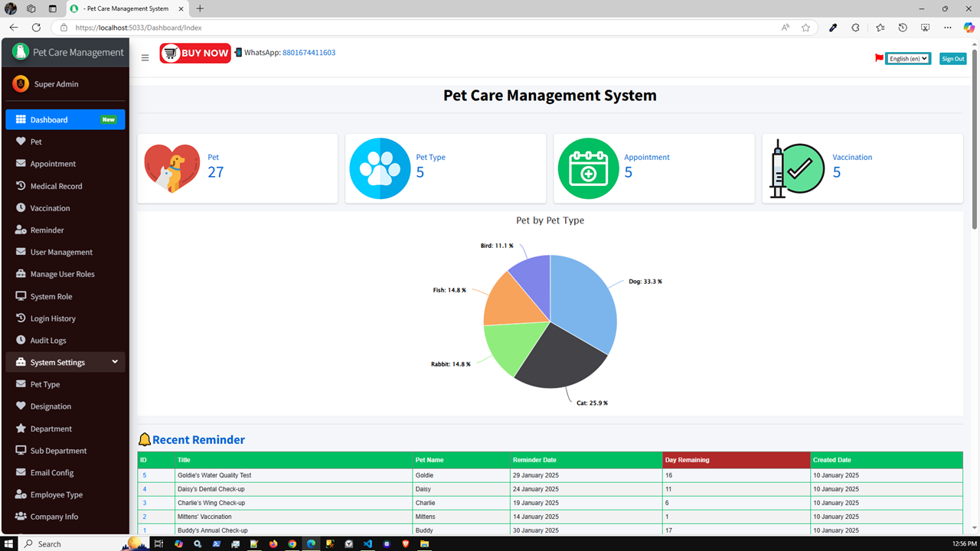Click the heart icon on the Pet card showing 27
The width and height of the screenshot is (980, 551).
click(x=171, y=168)
